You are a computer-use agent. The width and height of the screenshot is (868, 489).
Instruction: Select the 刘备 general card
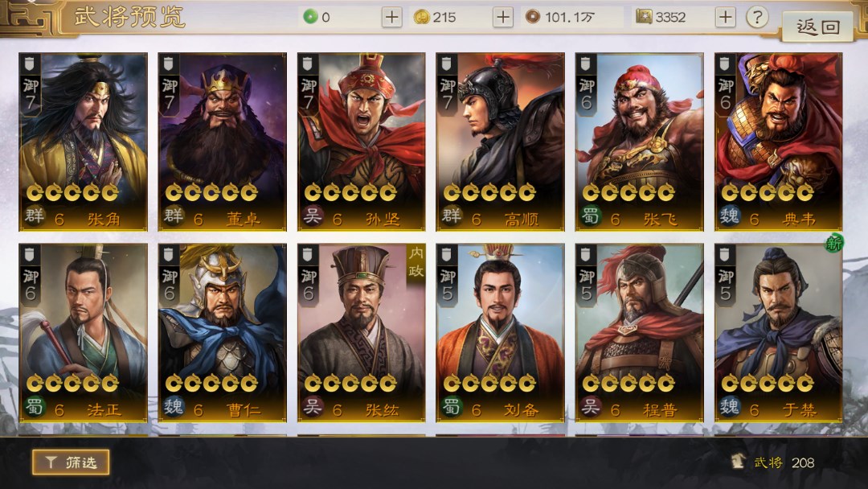(x=500, y=333)
